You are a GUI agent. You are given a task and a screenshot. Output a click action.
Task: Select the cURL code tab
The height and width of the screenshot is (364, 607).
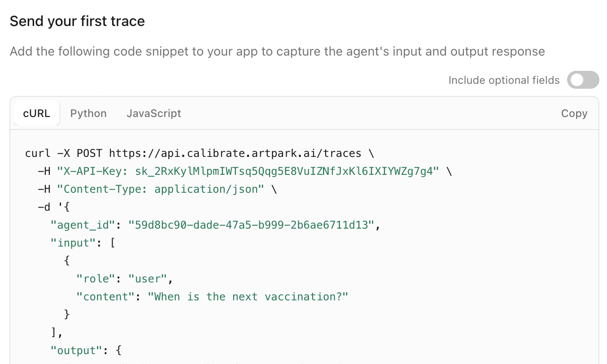(37, 113)
